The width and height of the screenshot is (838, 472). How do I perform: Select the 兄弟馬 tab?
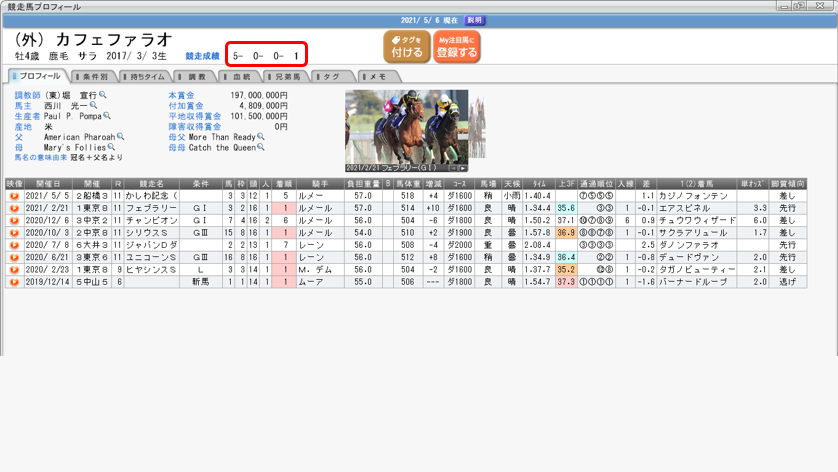(x=283, y=76)
